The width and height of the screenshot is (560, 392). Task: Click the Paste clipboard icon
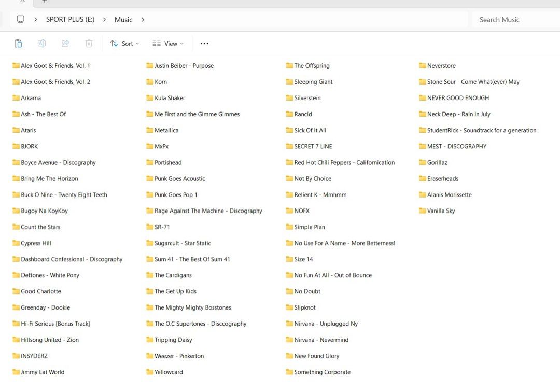pyautogui.click(x=18, y=44)
